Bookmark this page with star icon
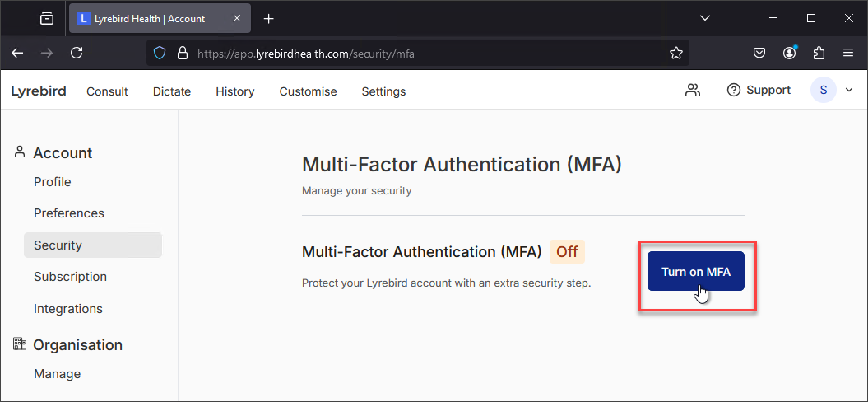This screenshot has height=402, width=868. click(676, 54)
